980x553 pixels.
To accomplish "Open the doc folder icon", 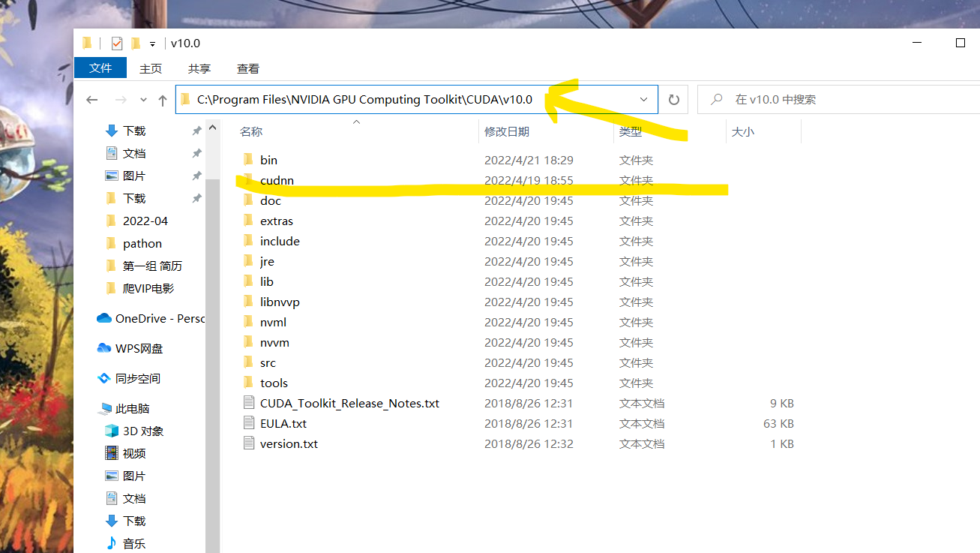I will (x=249, y=200).
